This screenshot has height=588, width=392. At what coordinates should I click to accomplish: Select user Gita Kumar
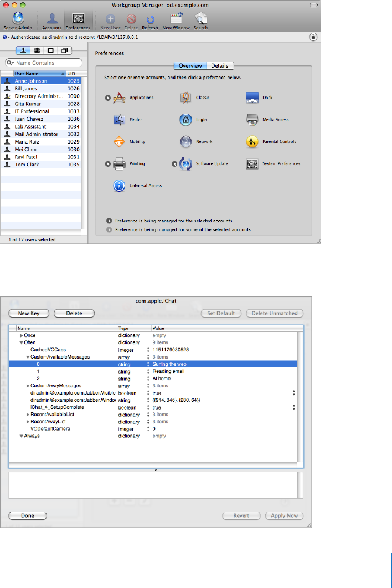pyautogui.click(x=41, y=104)
